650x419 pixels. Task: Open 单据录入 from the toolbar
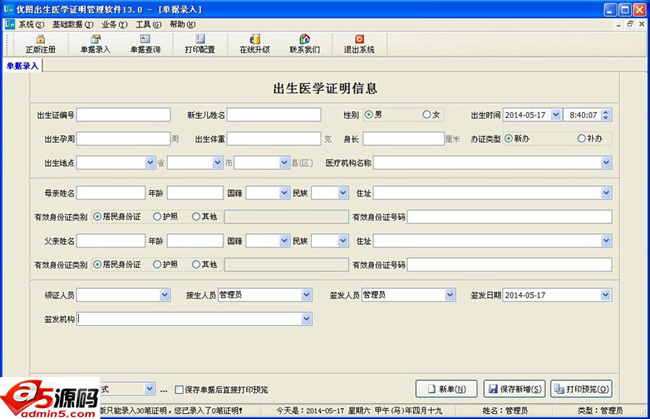point(95,44)
